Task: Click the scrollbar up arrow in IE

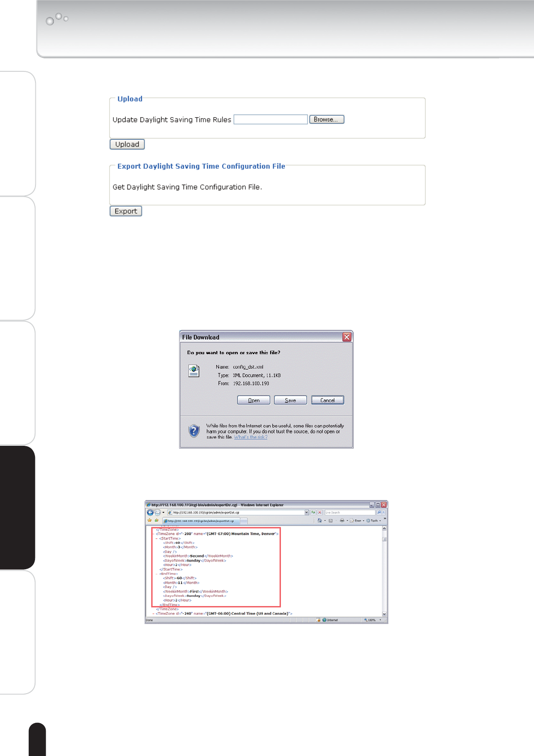Action: pyautogui.click(x=385, y=528)
